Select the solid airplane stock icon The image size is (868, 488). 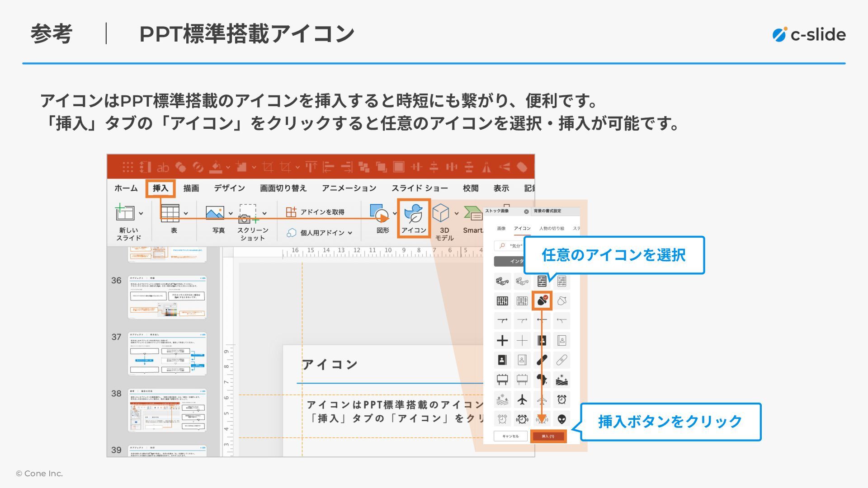[522, 399]
